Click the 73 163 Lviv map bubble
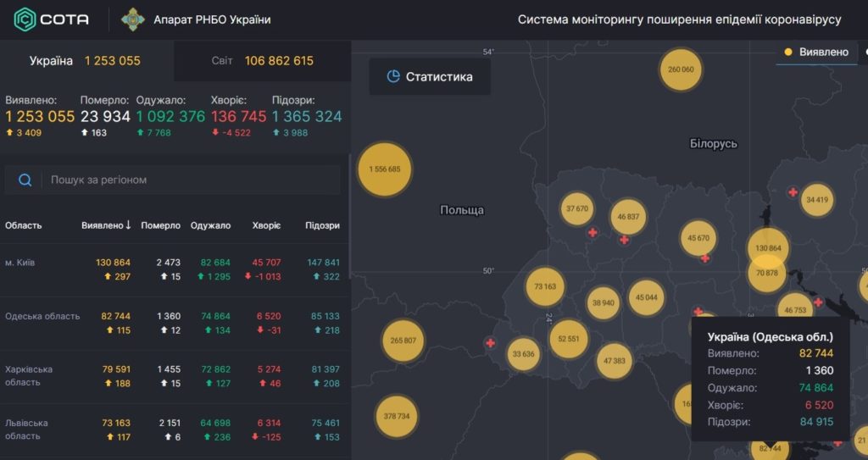The image size is (868, 460). click(545, 286)
